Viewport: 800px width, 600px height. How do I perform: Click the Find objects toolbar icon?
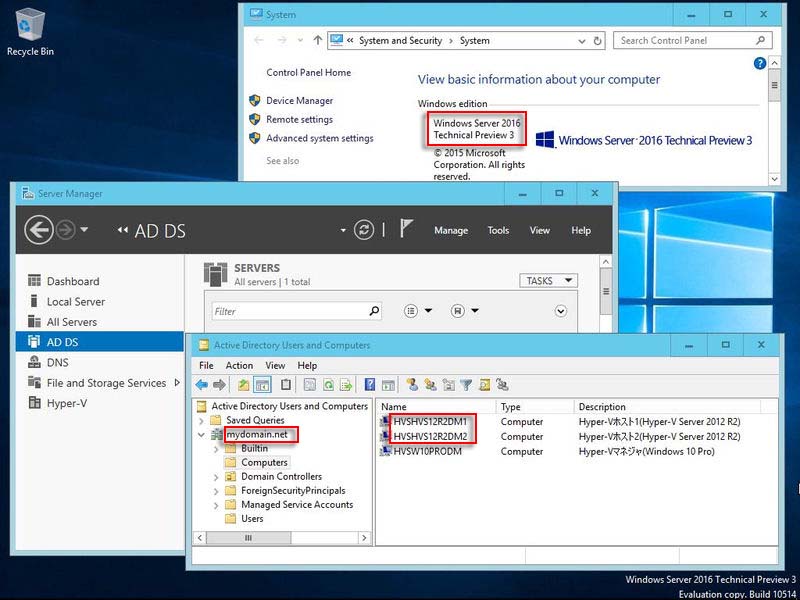click(485, 385)
